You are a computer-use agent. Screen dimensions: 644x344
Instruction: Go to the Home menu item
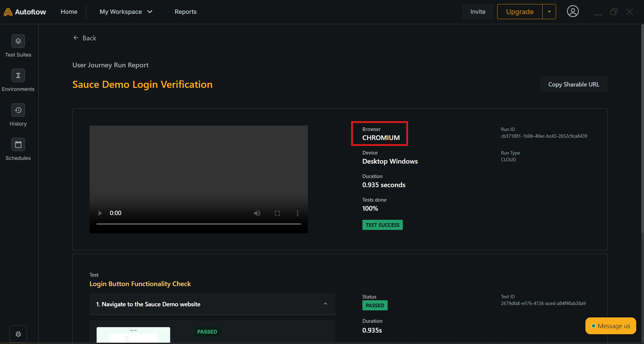[69, 12]
